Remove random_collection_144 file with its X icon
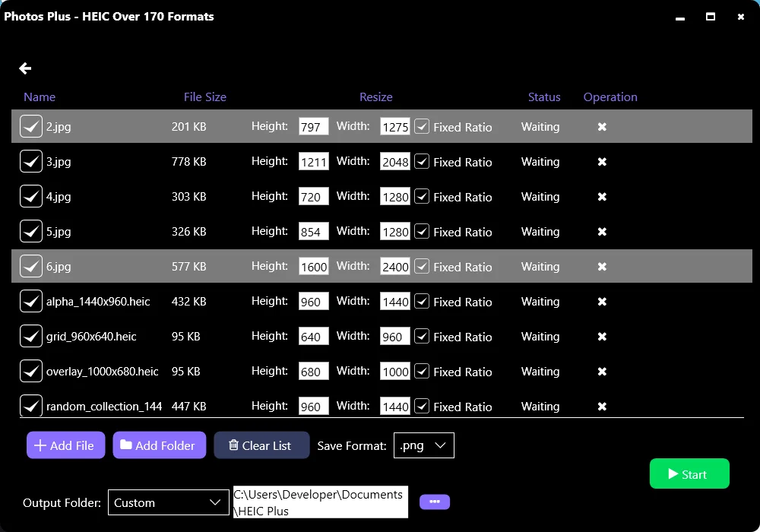Image resolution: width=760 pixels, height=532 pixels. (x=602, y=406)
